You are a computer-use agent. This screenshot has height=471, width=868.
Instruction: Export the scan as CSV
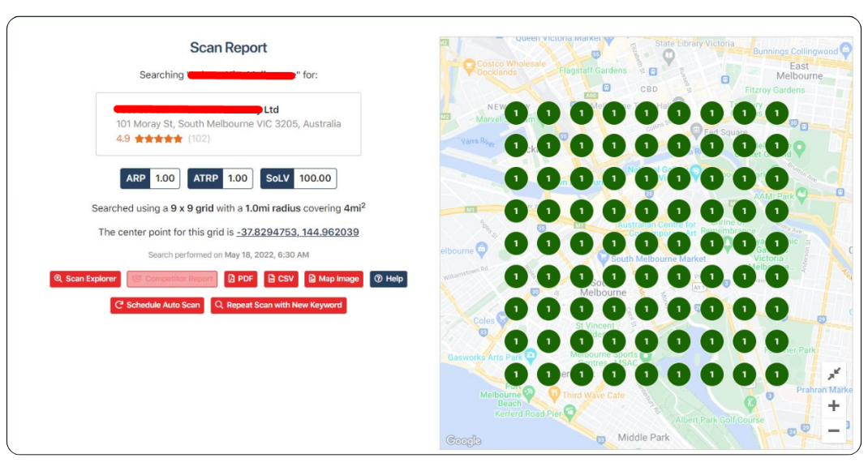click(x=281, y=279)
